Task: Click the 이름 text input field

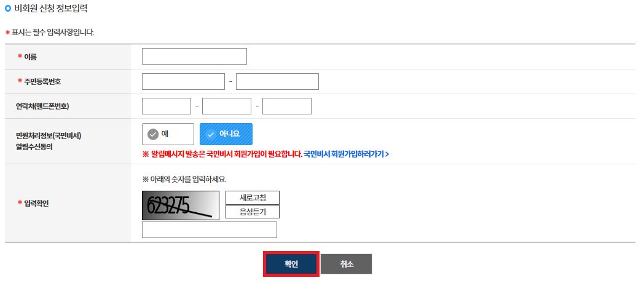Action: (x=194, y=57)
